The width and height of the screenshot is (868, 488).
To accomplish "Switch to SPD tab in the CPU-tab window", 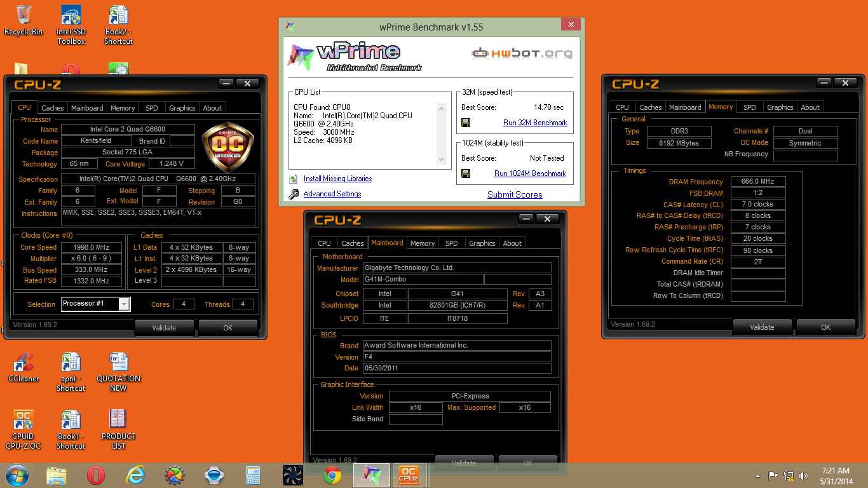I will 151,108.
